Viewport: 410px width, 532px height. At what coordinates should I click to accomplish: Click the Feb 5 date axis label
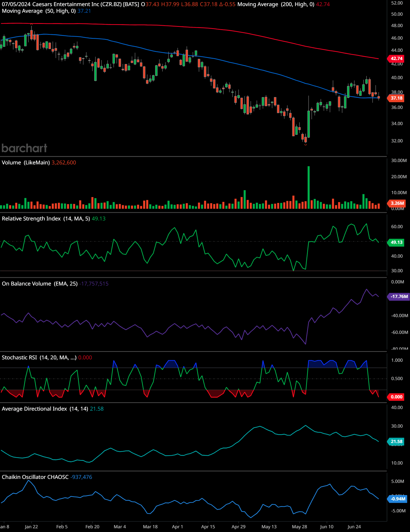click(62, 527)
